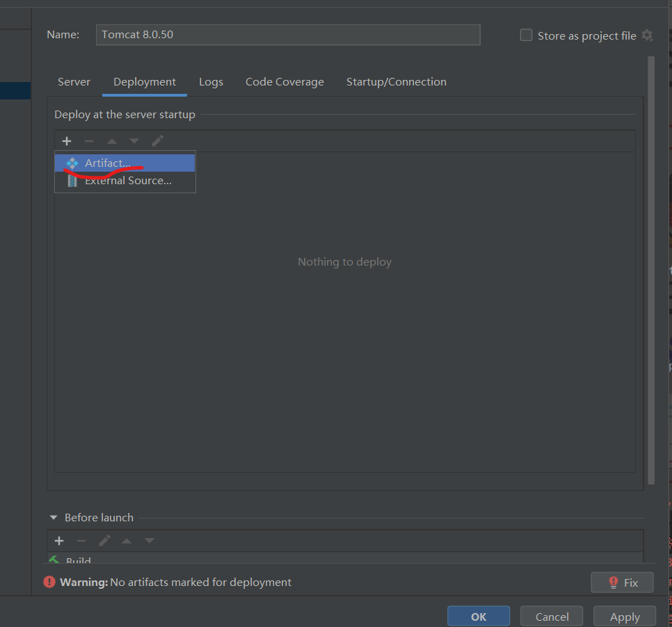Click the Apply button

(625, 617)
